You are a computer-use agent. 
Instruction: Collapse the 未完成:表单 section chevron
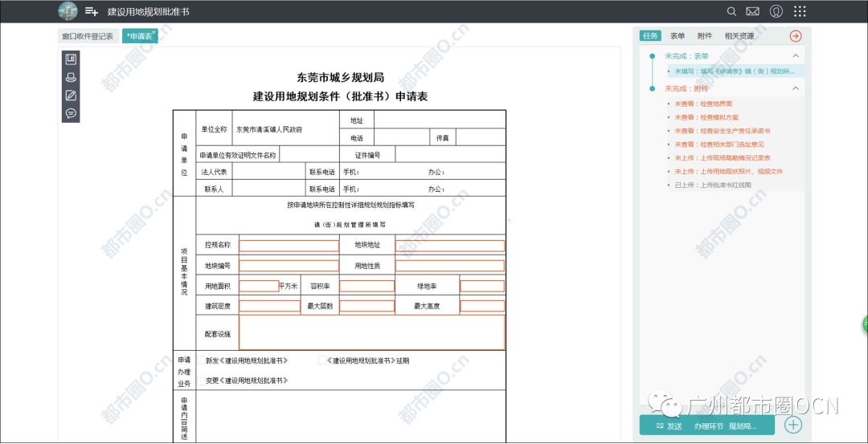coord(796,56)
